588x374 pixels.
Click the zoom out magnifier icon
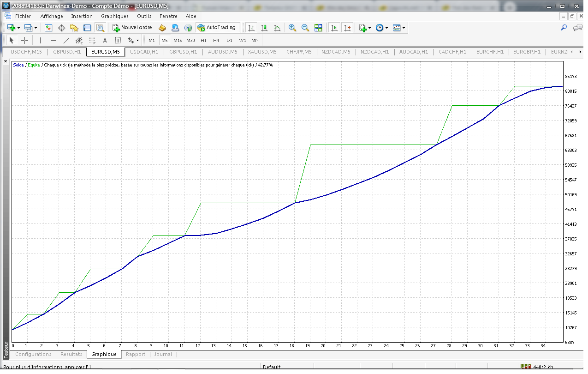coord(305,28)
